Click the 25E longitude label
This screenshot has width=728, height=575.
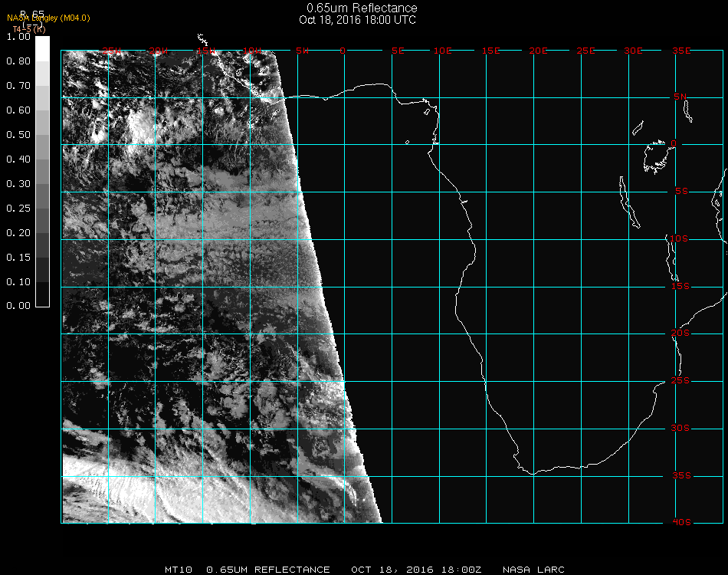click(x=585, y=51)
